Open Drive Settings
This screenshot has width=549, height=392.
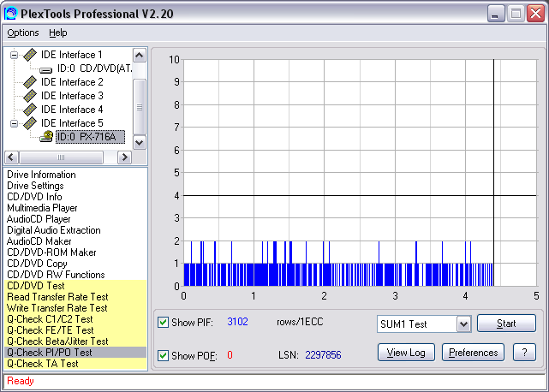(x=35, y=186)
